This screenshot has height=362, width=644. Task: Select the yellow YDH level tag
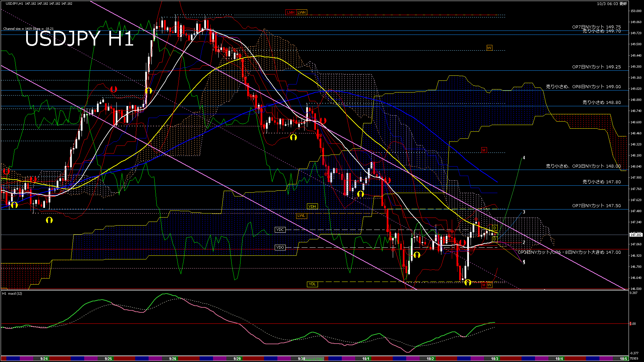pyautogui.click(x=312, y=206)
